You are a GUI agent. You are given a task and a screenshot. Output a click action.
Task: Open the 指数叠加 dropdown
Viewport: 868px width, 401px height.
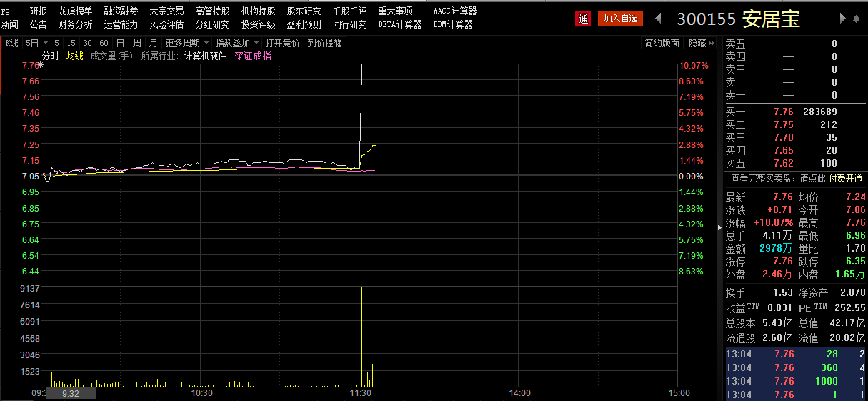tap(237, 44)
